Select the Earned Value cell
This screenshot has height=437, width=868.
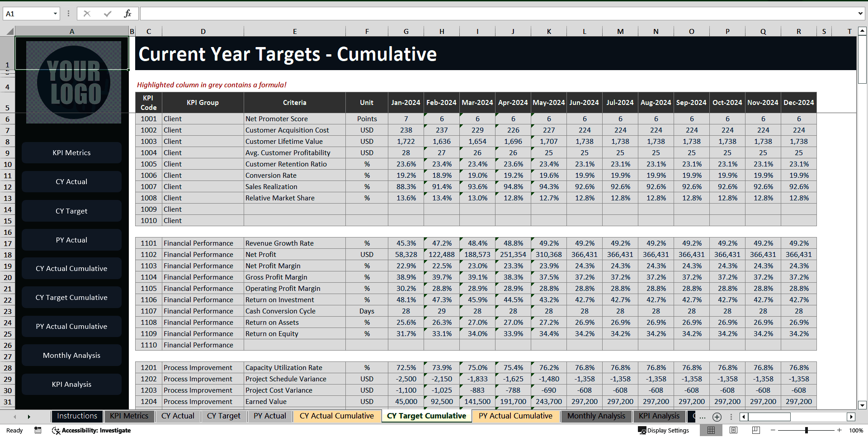tap(295, 402)
